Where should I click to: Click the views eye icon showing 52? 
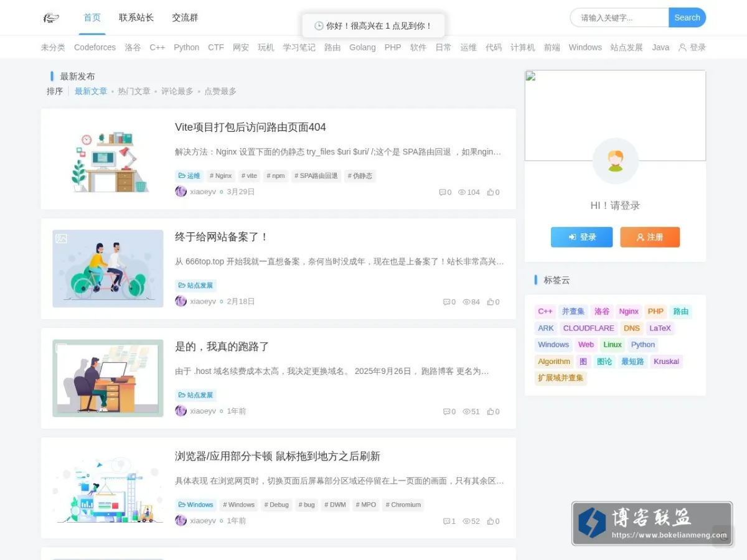click(466, 521)
